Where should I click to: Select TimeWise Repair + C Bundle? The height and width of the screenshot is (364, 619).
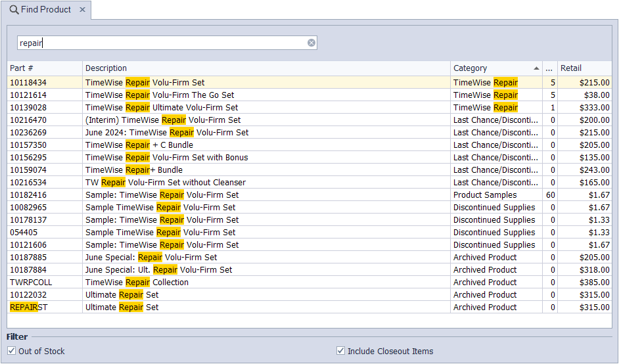tap(139, 145)
